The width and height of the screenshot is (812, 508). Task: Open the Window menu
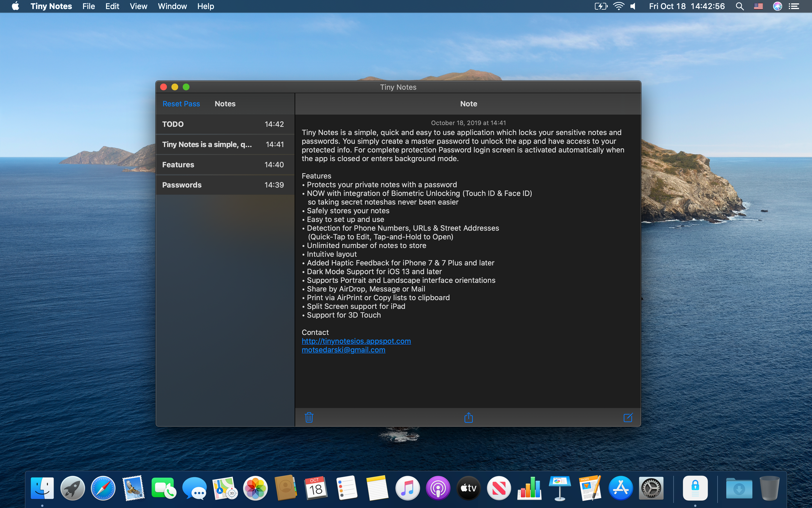[x=172, y=6]
